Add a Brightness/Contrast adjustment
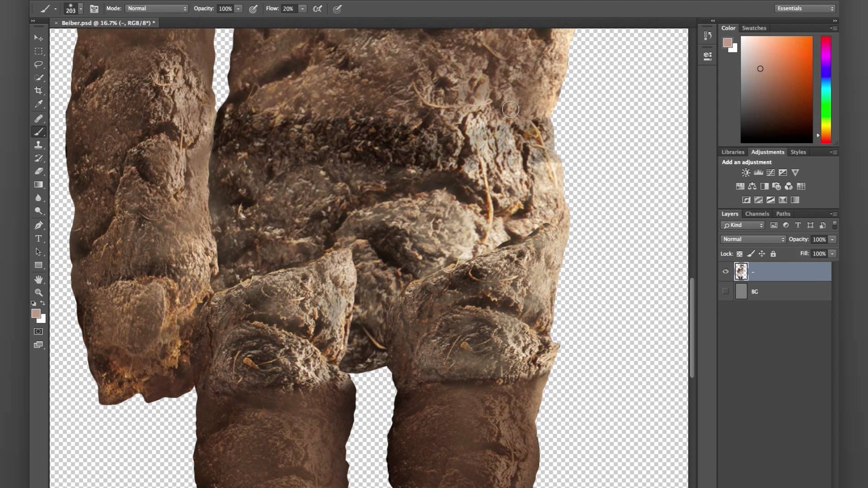 click(x=746, y=173)
